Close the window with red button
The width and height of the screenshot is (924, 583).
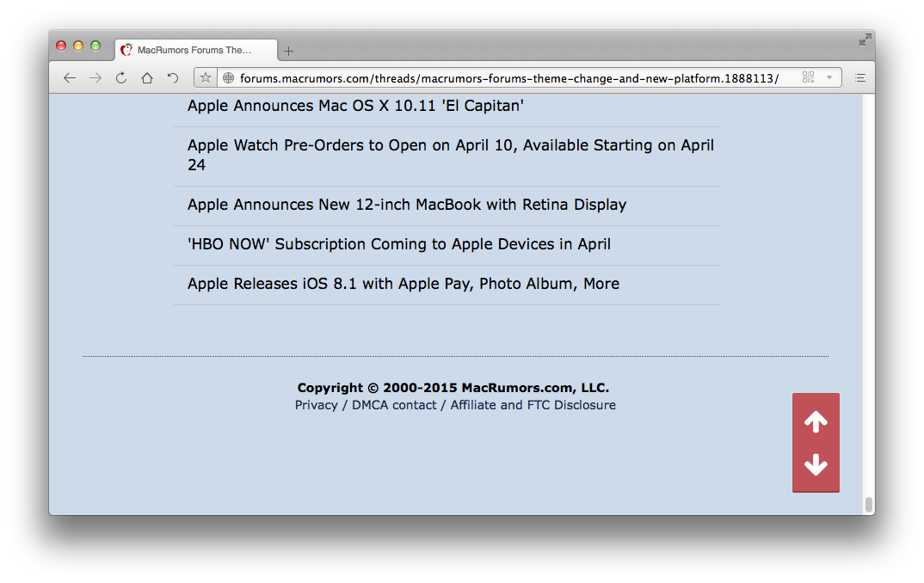click(61, 46)
